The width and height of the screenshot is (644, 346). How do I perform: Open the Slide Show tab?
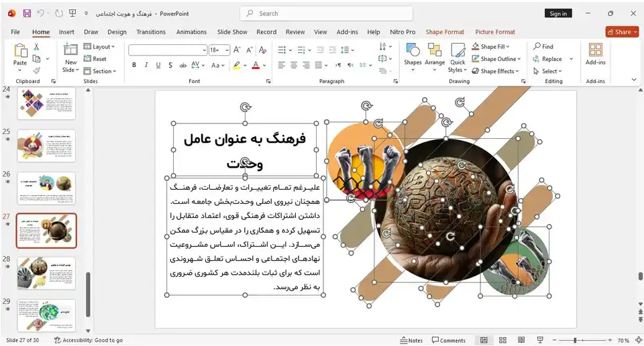coord(232,32)
